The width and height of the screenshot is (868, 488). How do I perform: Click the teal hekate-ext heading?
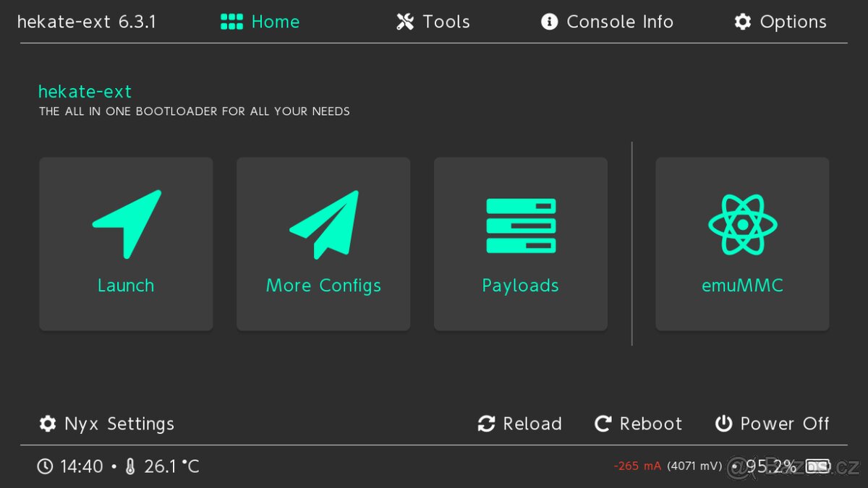coord(85,92)
